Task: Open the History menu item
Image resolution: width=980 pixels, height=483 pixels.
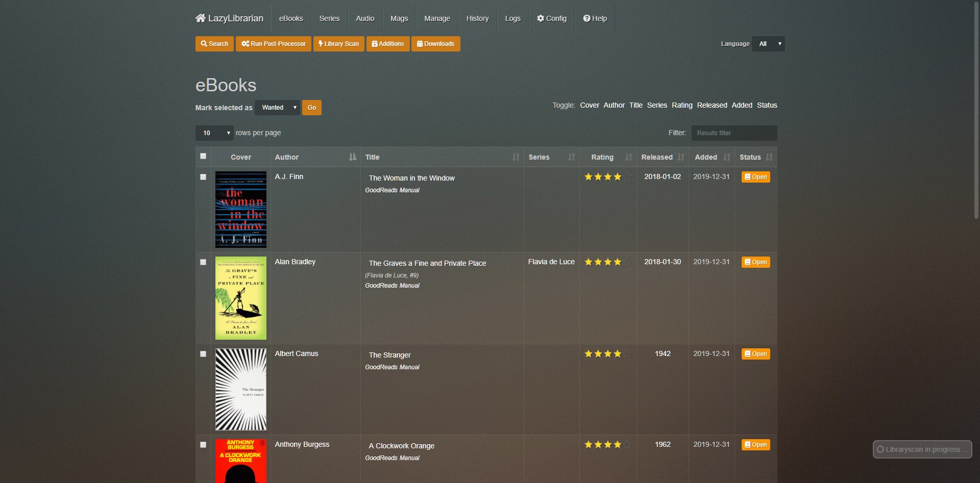Action: [477, 18]
